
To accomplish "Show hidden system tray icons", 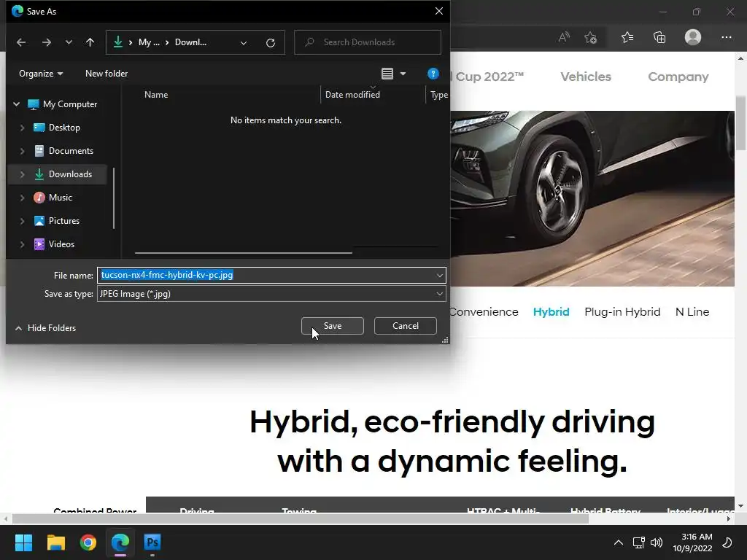I will click(619, 542).
